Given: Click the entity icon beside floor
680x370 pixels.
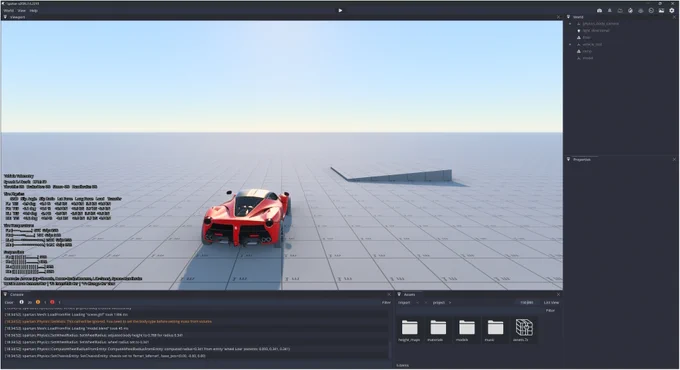Looking at the screenshot, I should (x=579, y=38).
